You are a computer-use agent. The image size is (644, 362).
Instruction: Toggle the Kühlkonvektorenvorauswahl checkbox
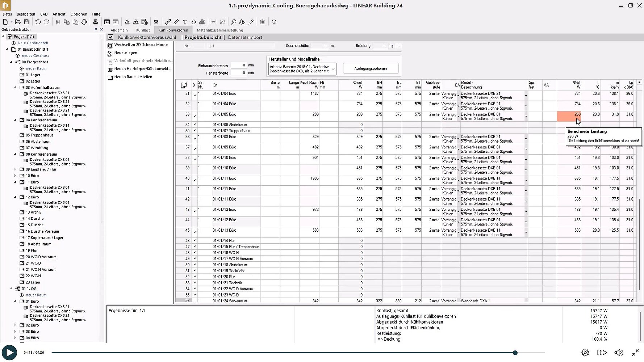pos(110,37)
